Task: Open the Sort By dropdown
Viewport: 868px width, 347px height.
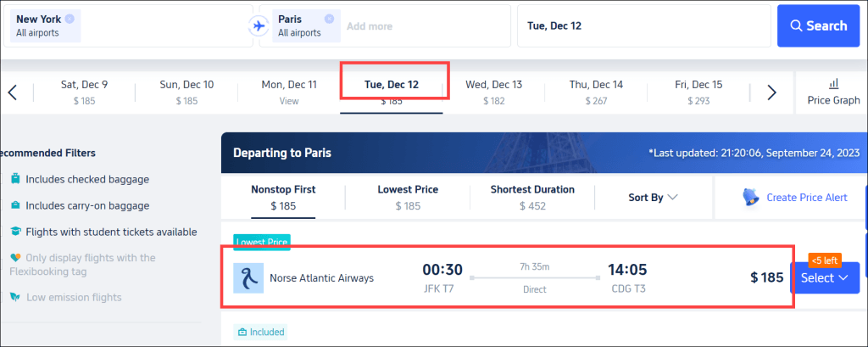Action: [x=654, y=198]
